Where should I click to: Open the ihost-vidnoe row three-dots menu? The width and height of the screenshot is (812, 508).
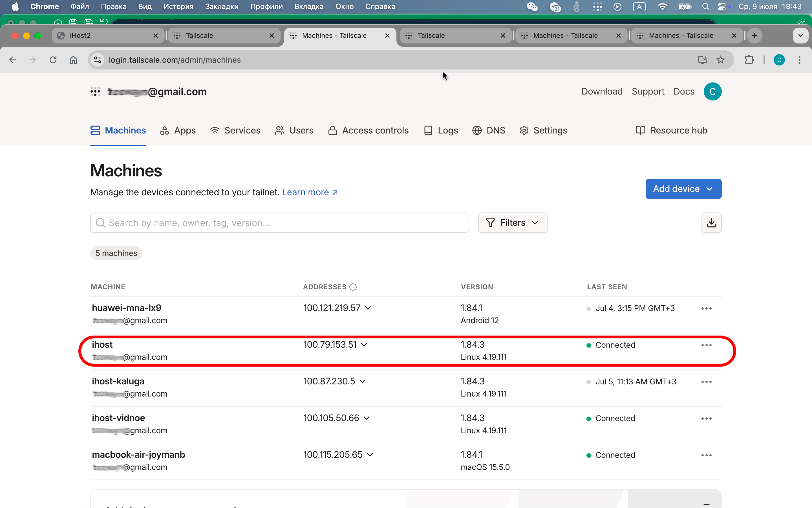pos(706,418)
